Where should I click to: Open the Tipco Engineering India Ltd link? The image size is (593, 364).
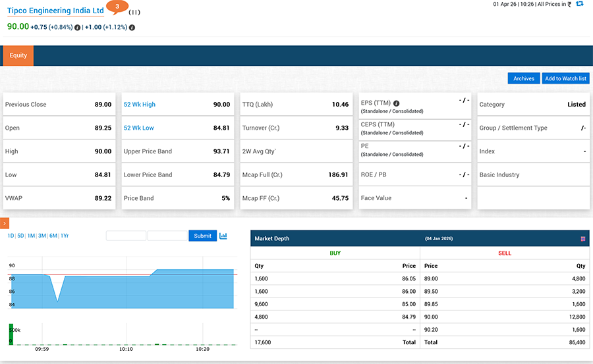pos(55,11)
